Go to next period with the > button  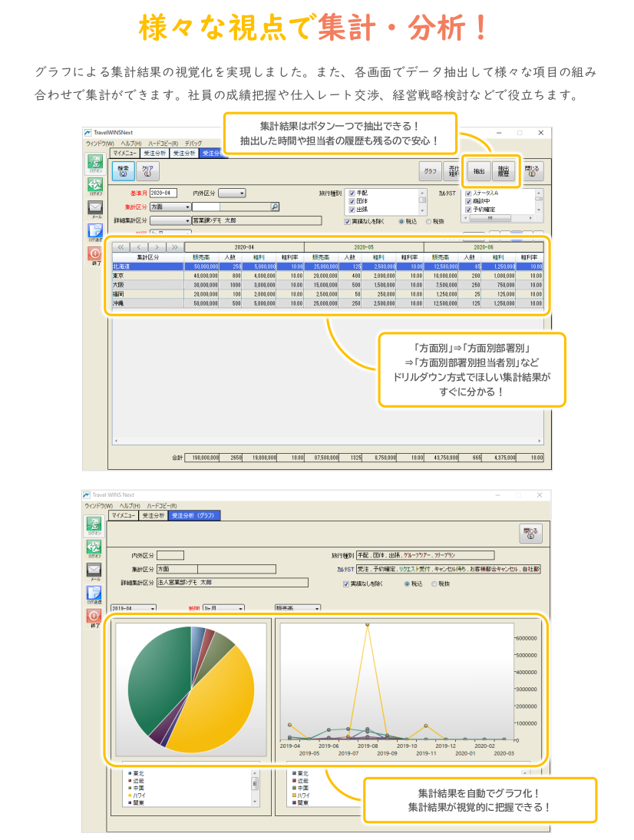click(x=157, y=247)
